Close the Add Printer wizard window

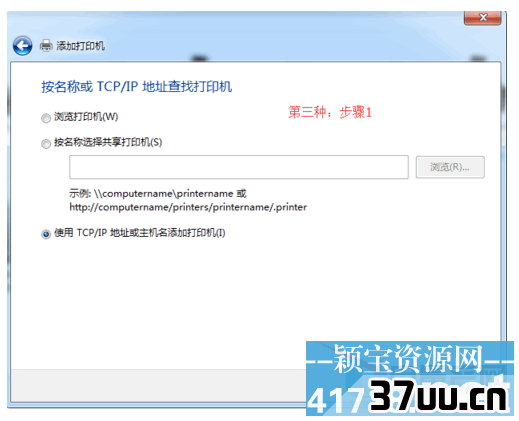click(482, 17)
